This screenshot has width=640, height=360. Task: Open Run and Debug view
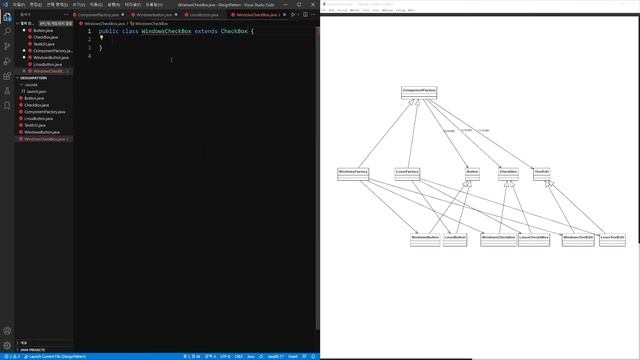7,61
